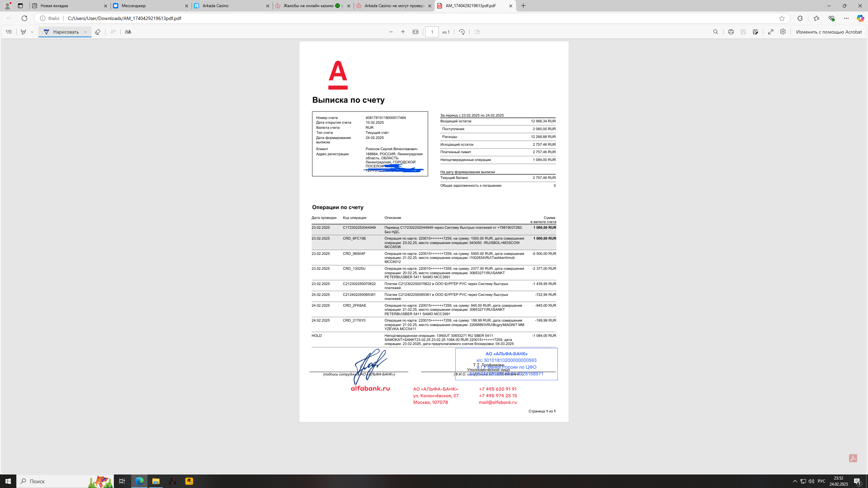This screenshot has width=868, height=488.
Task: Rotate the PDF page
Action: coord(462,32)
